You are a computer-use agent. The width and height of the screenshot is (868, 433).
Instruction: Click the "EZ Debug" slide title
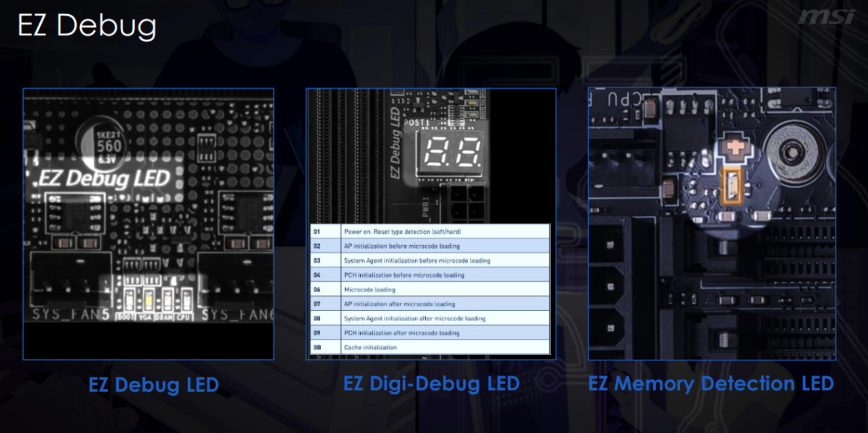[x=87, y=25]
